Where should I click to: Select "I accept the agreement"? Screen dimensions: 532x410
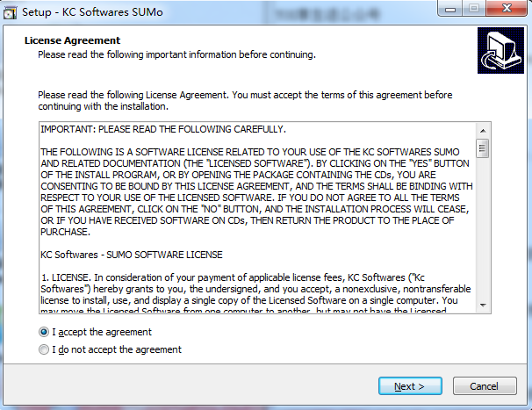click(44, 332)
